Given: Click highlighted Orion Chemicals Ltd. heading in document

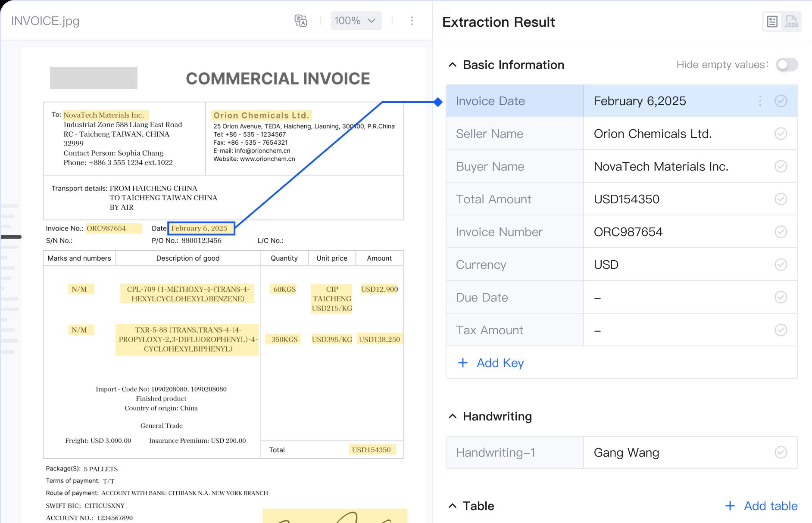Looking at the screenshot, I should click(x=261, y=115).
